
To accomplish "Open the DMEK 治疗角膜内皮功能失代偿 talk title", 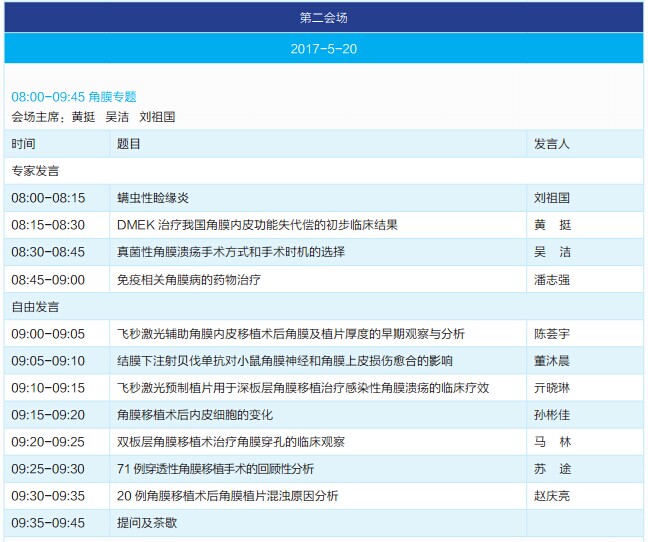I will click(257, 225).
